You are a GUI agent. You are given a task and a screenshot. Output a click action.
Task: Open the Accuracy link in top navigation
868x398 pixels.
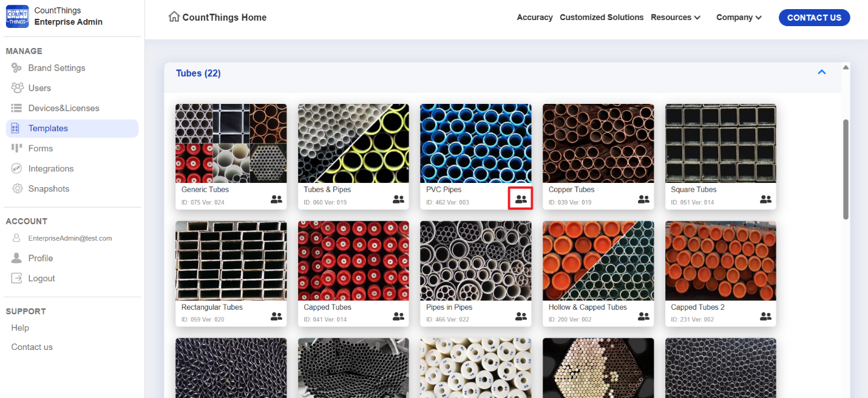[x=534, y=18]
